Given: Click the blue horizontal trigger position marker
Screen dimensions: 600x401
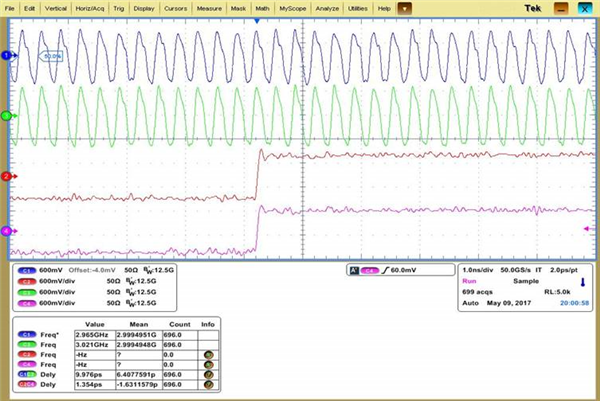Looking at the screenshot, I should tap(257, 21).
